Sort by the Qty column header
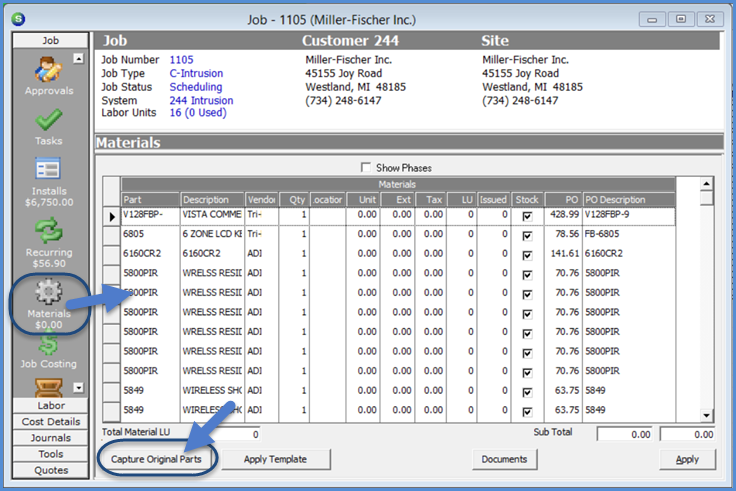Image resolution: width=736 pixels, height=491 pixels. tap(294, 199)
